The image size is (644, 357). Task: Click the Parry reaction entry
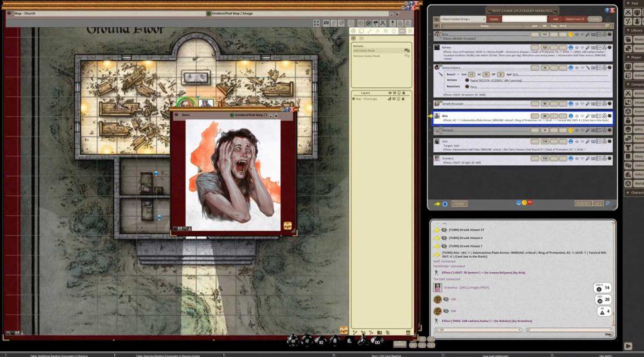pos(474,87)
